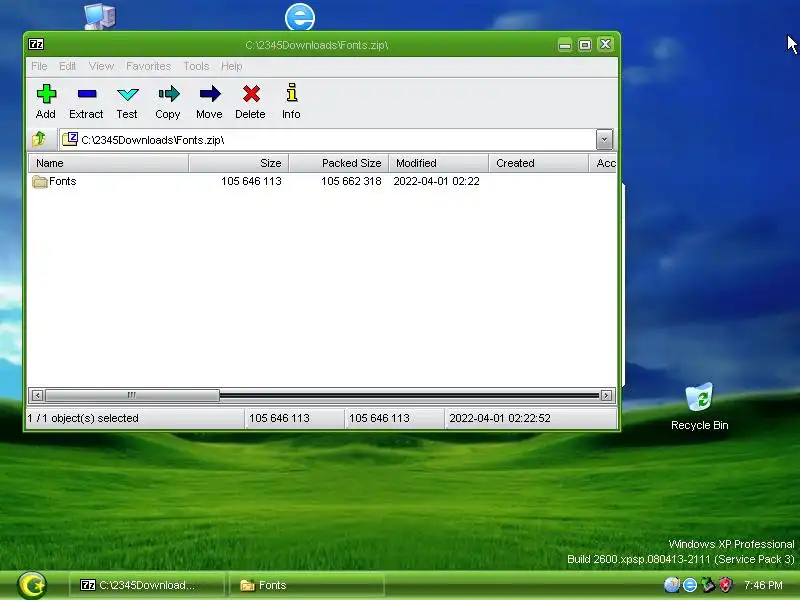The width and height of the screenshot is (800, 600).
Task: Click the horizontal scrollbar thumb
Action: coord(132,395)
